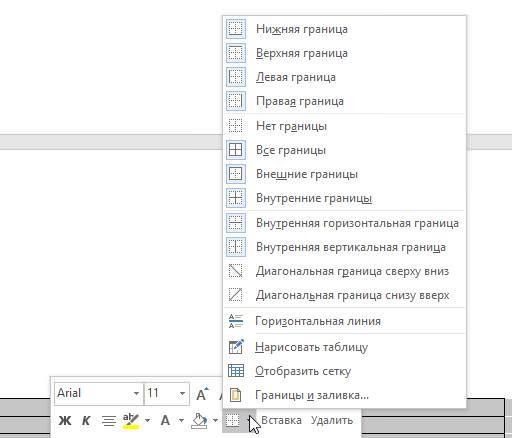Select the Внешние границы icon
Viewport: 512px width, 438px height.
(x=236, y=174)
